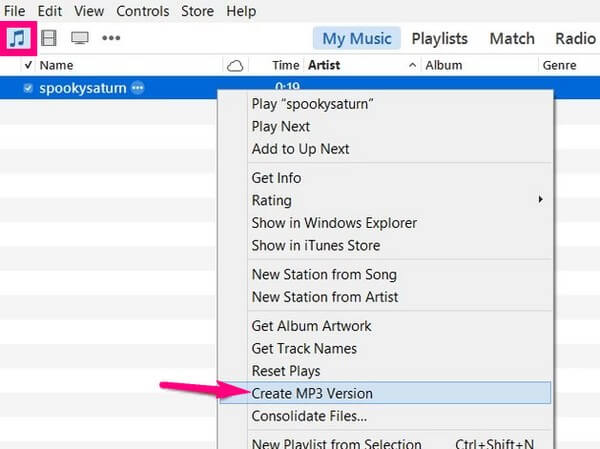Select the spookysaturn song title

pyautogui.click(x=83, y=88)
